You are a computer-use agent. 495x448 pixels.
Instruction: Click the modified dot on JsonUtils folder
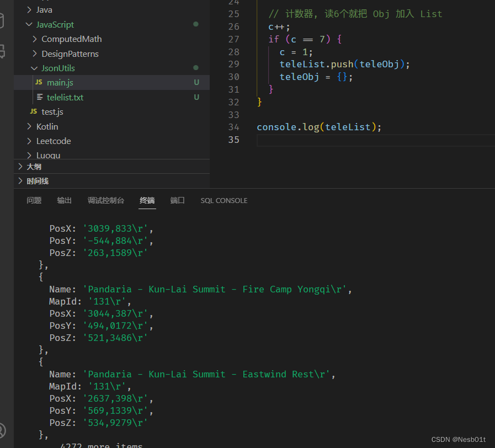point(196,67)
